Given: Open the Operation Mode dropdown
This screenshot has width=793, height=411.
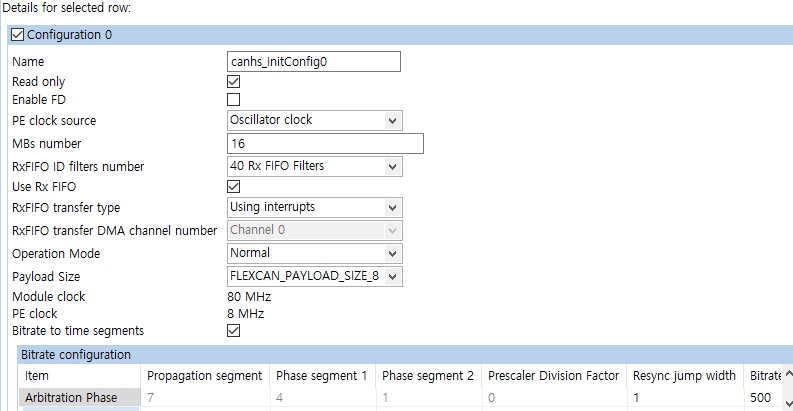Looking at the screenshot, I should [x=393, y=253].
